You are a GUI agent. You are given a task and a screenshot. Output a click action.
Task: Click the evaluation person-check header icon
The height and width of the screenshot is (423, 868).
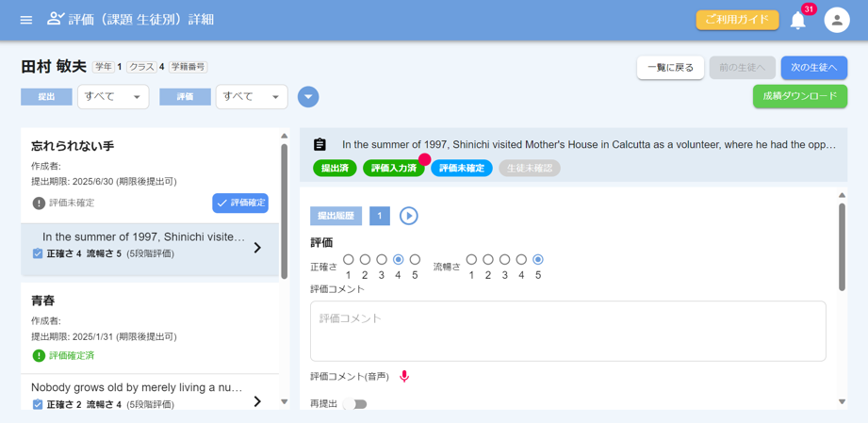56,20
